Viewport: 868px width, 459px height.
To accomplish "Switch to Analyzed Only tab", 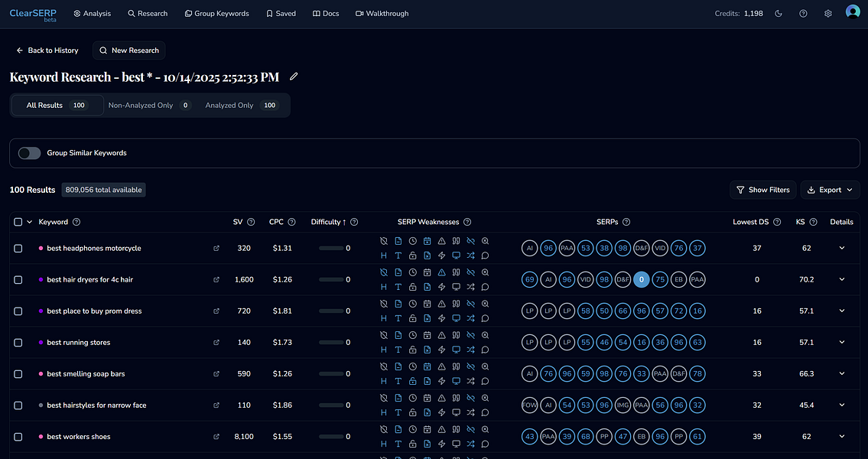I will (x=229, y=106).
